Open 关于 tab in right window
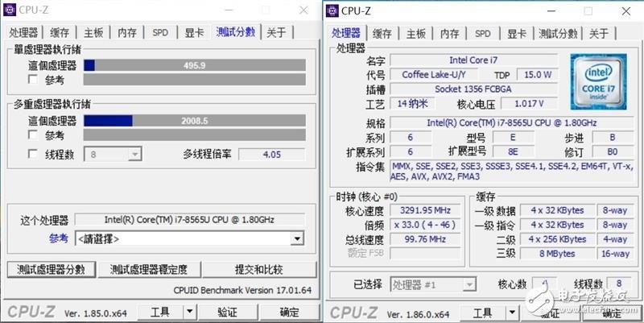644x323 pixels. (x=598, y=34)
